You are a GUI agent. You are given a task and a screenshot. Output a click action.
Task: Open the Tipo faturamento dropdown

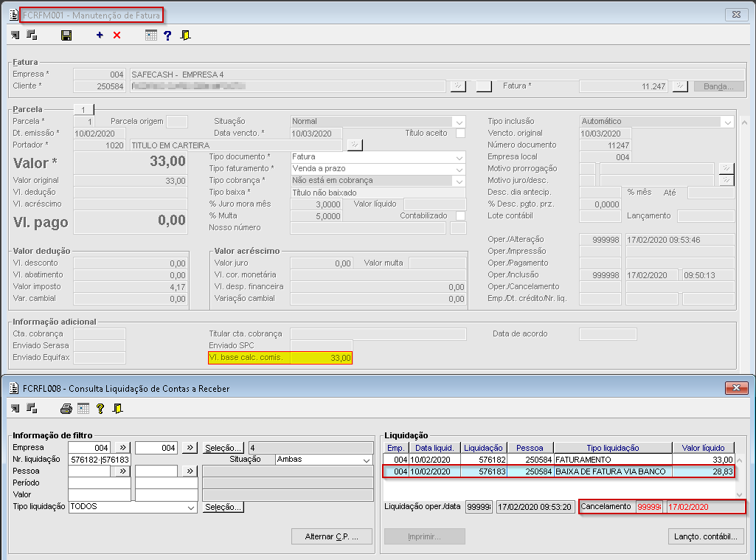click(x=460, y=169)
